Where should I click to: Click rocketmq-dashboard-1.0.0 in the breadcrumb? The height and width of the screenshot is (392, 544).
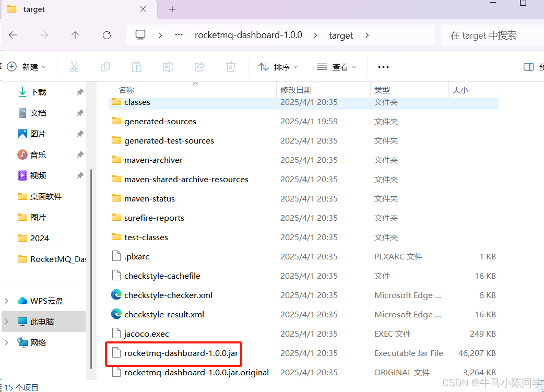[x=249, y=35]
